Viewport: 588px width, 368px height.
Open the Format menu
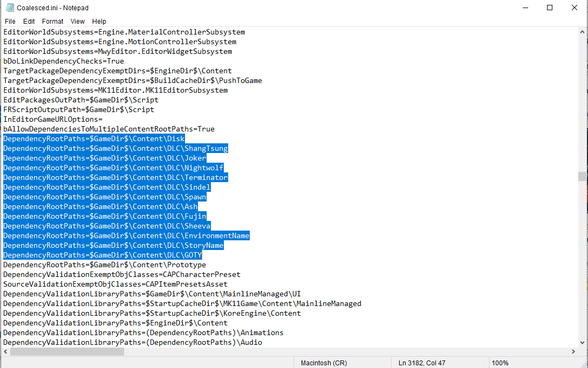52,21
